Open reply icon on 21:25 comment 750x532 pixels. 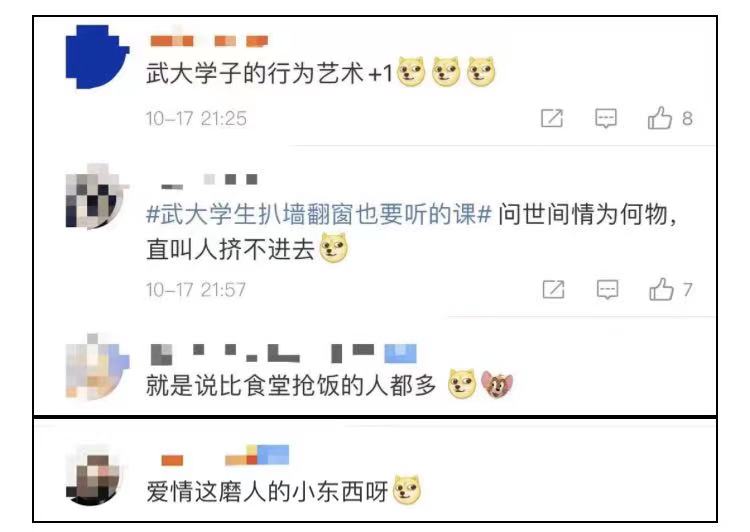pyautogui.click(x=606, y=118)
